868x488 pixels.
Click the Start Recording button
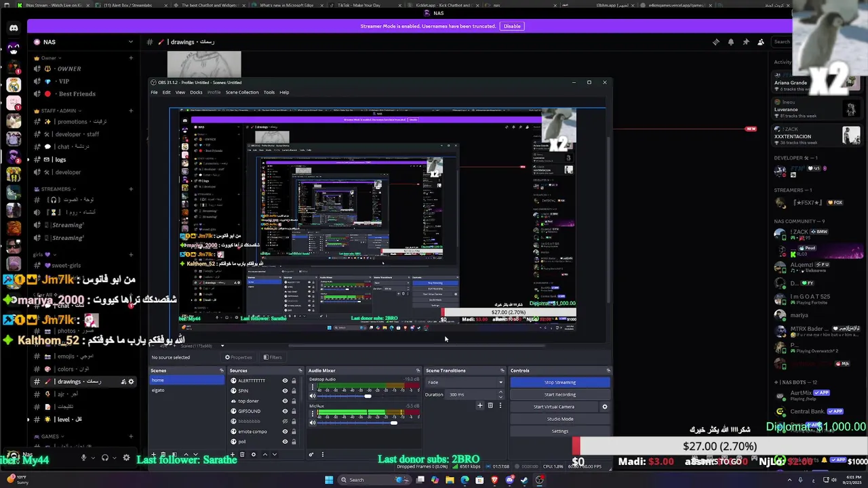pyautogui.click(x=559, y=394)
